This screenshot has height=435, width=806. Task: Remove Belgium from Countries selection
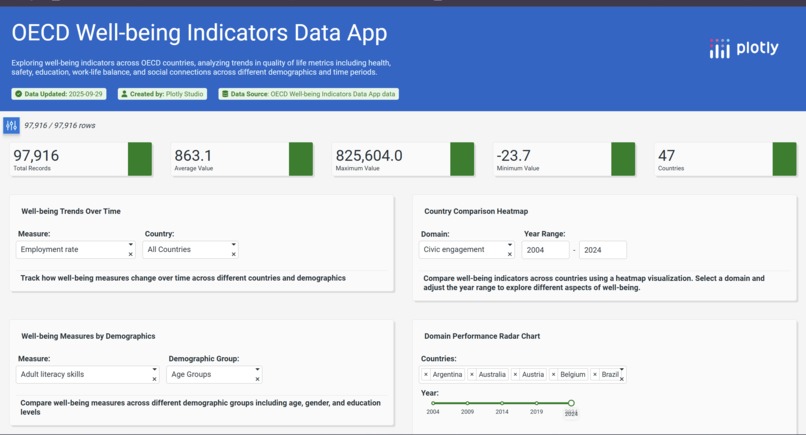(553, 374)
